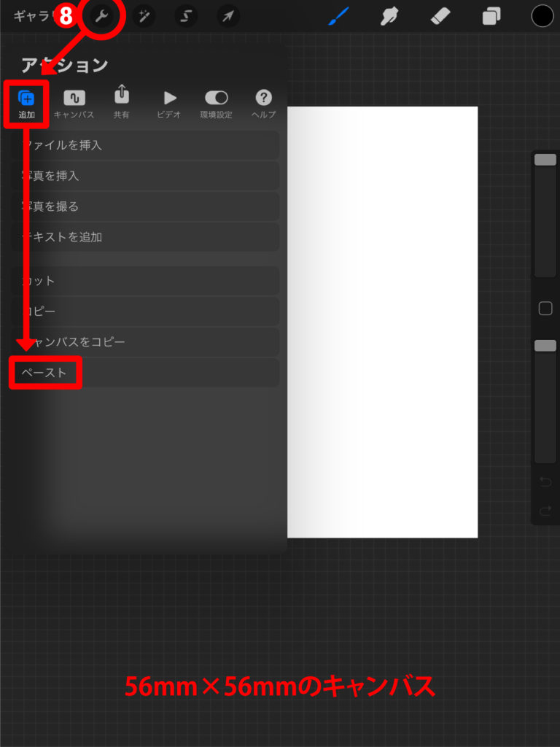Activate the Transform arrow tool
Image resolution: width=560 pixels, height=747 pixels.
coord(228,17)
